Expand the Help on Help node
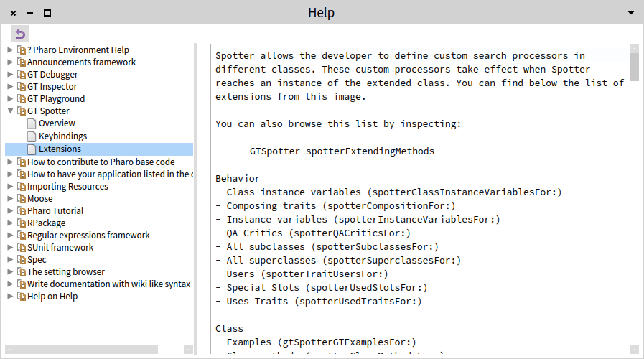The image size is (644, 359). 10,297
